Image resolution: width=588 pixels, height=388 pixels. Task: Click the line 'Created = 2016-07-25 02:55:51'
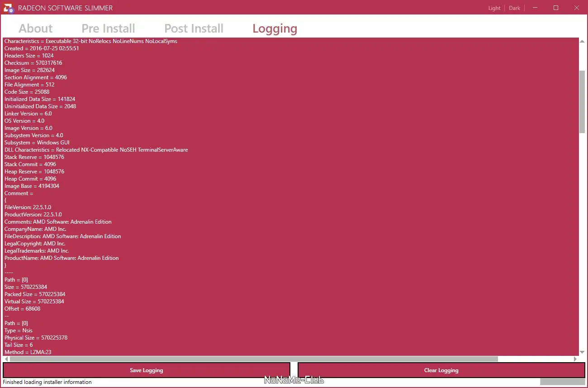42,48
